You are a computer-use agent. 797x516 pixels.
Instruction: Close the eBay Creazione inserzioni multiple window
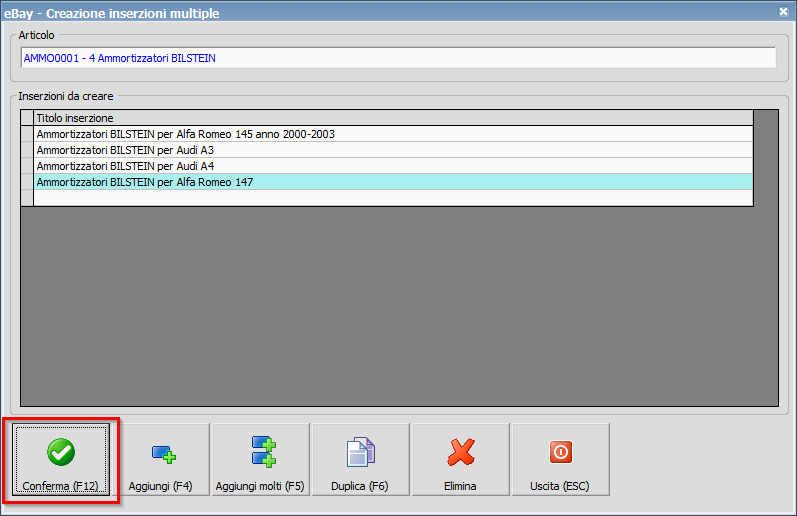783,12
